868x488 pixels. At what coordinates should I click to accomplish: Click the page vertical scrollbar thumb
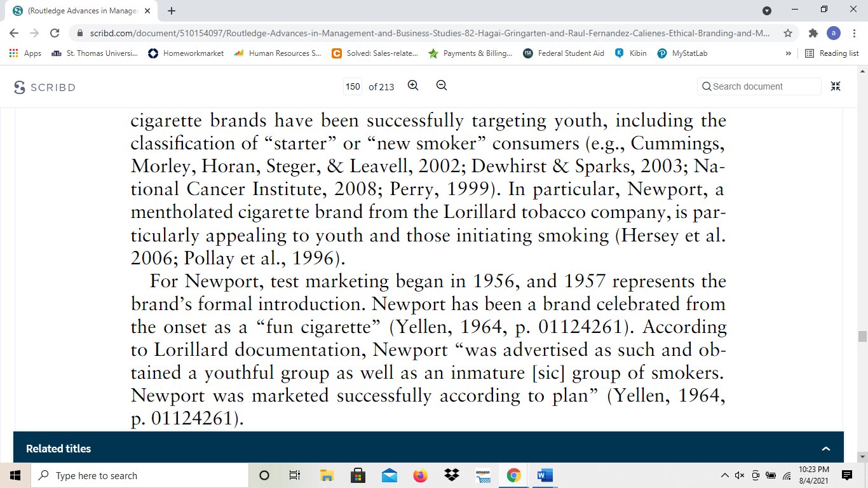pos(862,337)
